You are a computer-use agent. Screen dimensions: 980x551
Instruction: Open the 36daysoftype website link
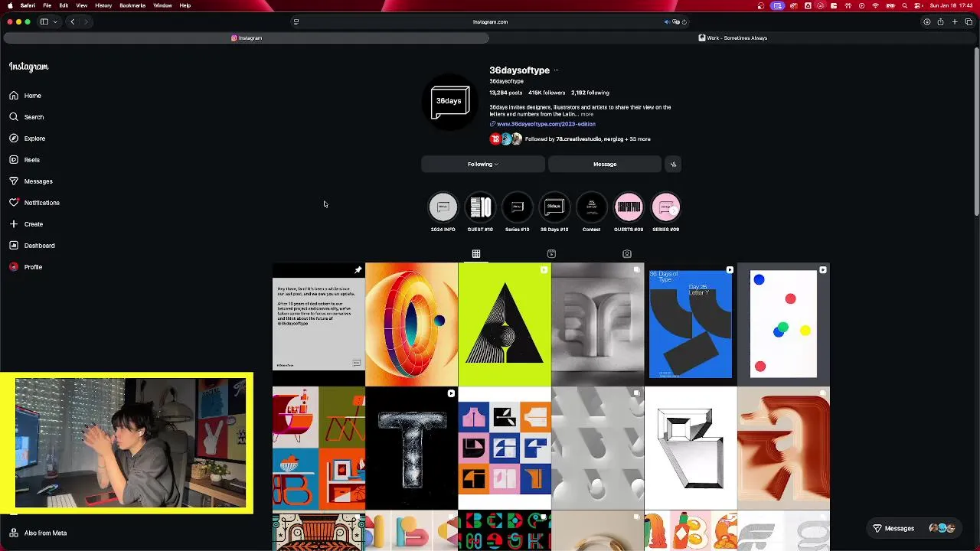pos(546,124)
